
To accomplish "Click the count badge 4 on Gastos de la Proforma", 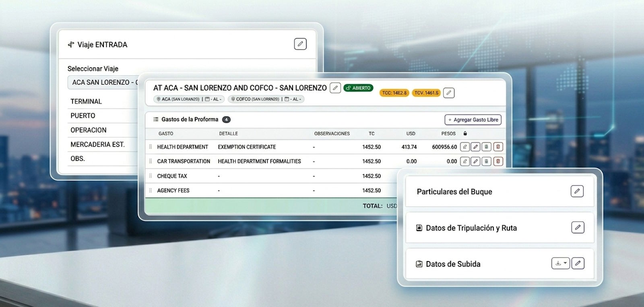I will point(226,120).
